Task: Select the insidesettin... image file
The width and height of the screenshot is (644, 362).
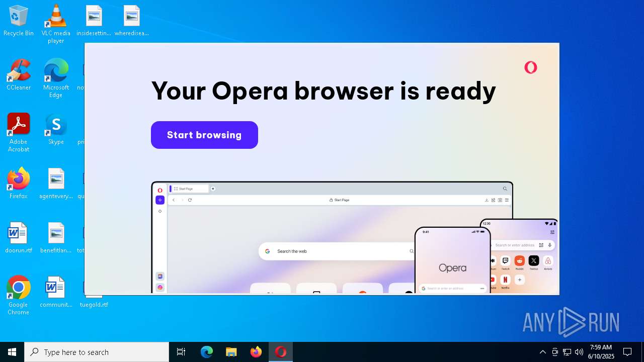Action: click(x=94, y=21)
